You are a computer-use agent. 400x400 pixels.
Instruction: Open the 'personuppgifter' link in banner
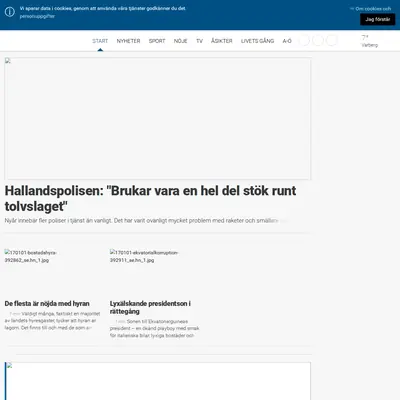pos(37,16)
